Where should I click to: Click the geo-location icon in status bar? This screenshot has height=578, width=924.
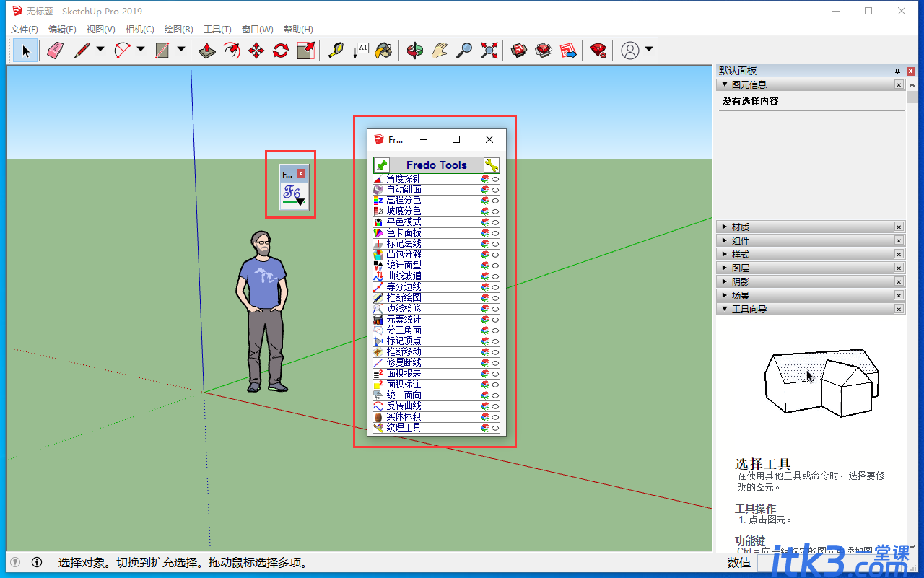(x=15, y=562)
